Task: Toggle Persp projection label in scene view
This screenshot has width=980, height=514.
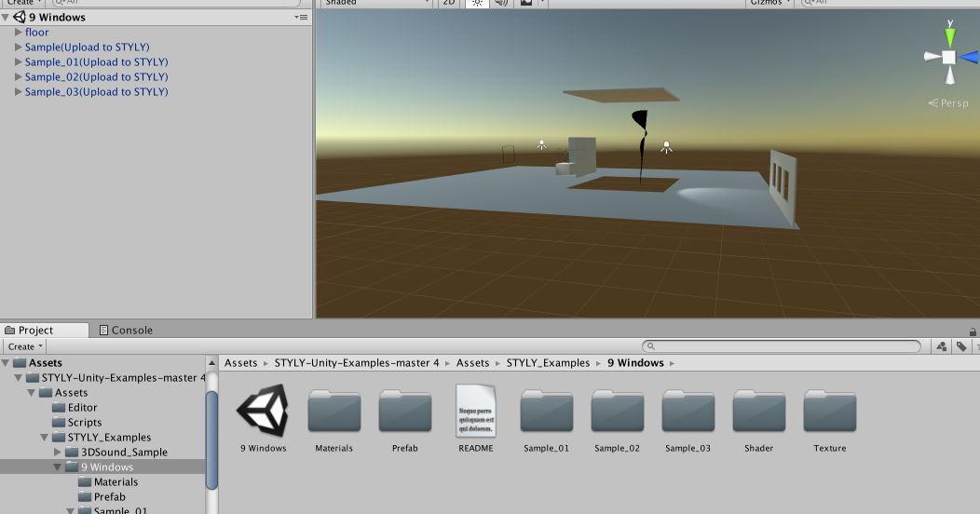Action: (948, 103)
